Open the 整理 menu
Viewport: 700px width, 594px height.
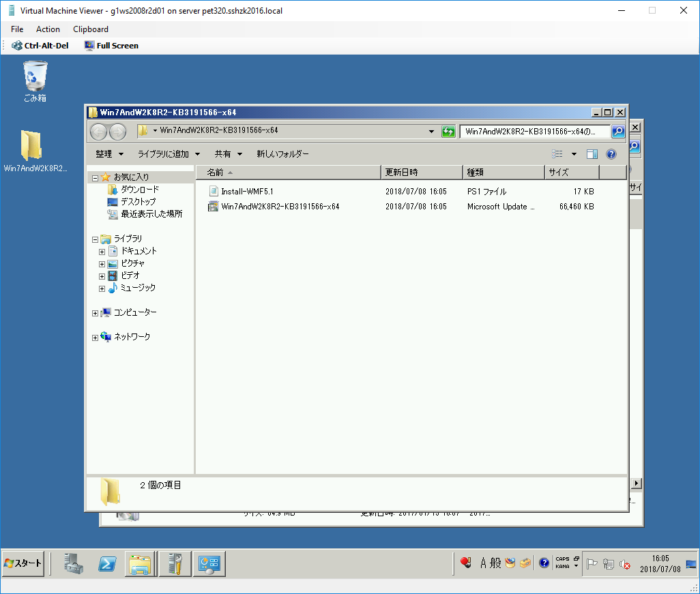pyautogui.click(x=109, y=154)
